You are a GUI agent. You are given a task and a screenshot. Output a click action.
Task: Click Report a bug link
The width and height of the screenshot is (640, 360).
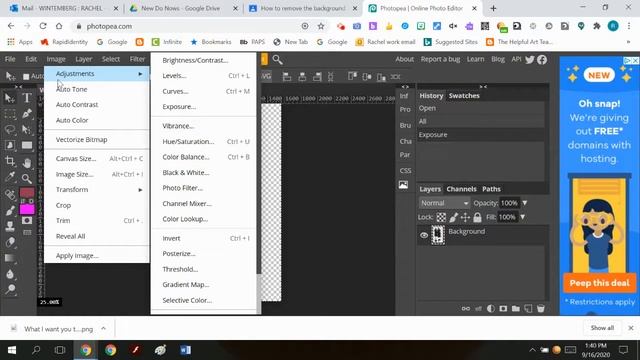(x=440, y=59)
